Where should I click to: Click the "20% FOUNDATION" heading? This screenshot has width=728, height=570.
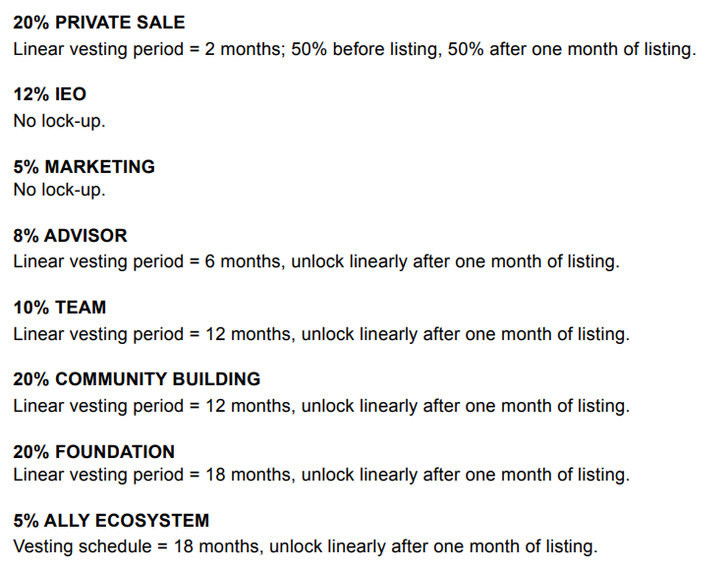(94, 452)
